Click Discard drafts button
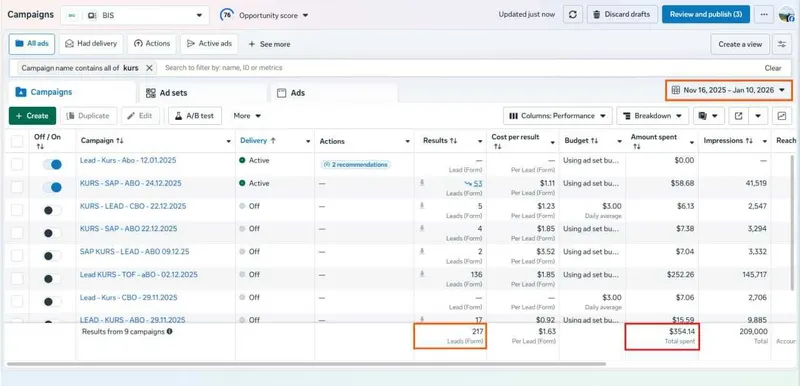Image resolution: width=800 pixels, height=386 pixels. (x=622, y=14)
